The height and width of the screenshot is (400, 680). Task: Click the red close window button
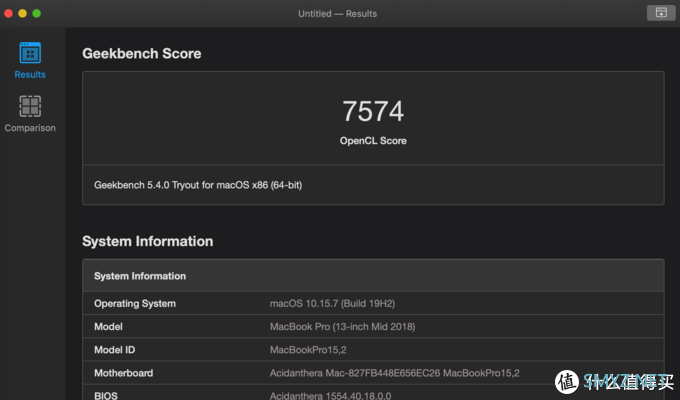click(x=8, y=13)
